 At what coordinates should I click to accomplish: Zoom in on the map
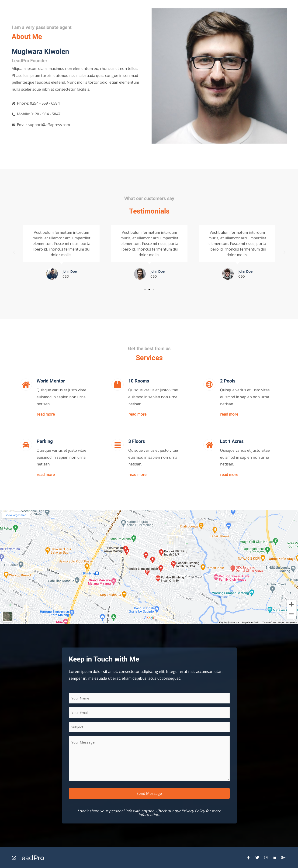pyautogui.click(x=291, y=604)
